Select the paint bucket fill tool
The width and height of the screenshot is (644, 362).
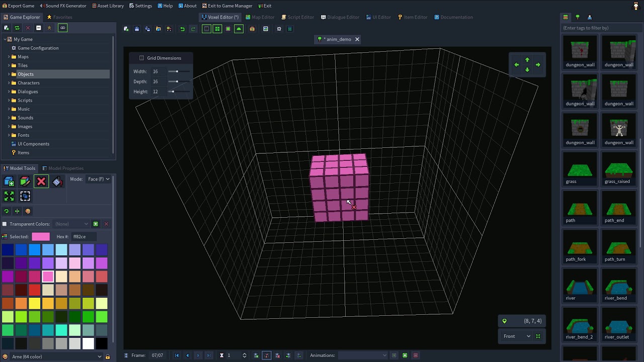57,181
